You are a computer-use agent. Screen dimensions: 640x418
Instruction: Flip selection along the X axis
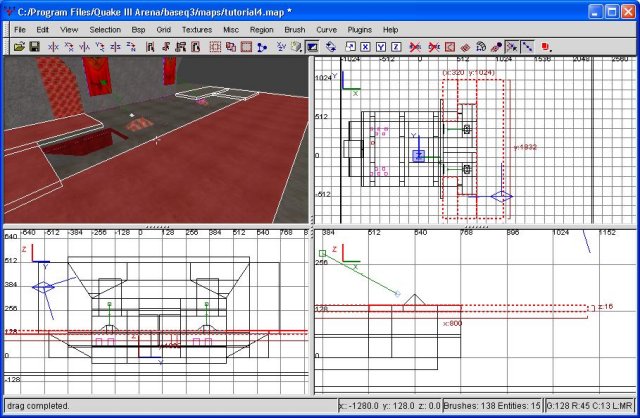coord(53,47)
